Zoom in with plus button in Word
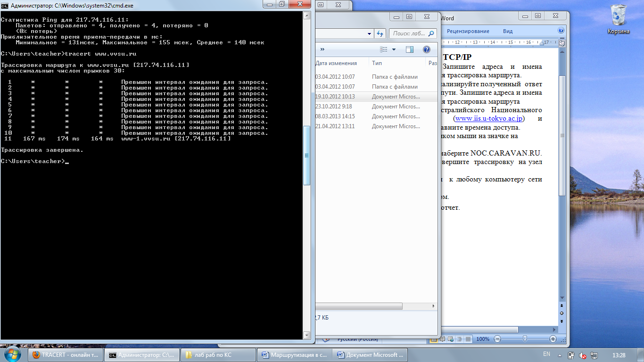Image resolution: width=644 pixels, height=362 pixels. 553,339
